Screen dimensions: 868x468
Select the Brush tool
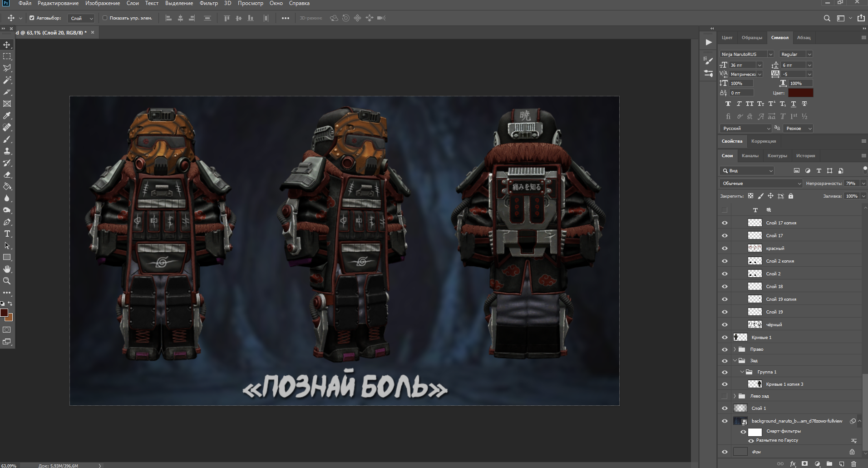7,139
